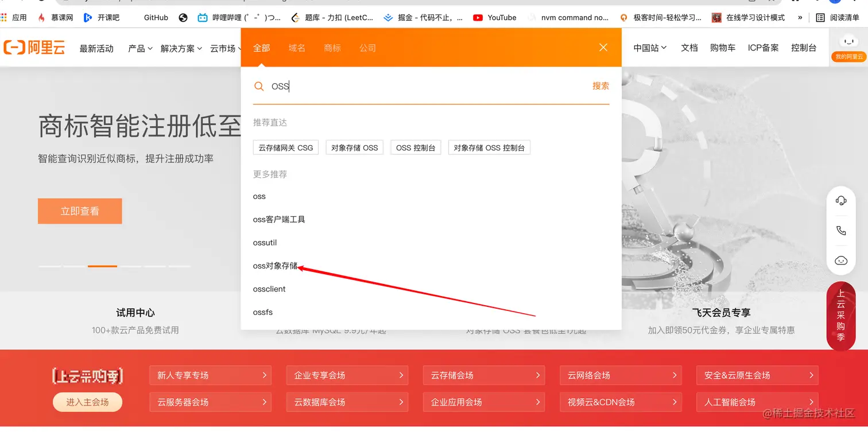
Task: Open the Chrome apps grid bookmark
Action: tap(14, 18)
